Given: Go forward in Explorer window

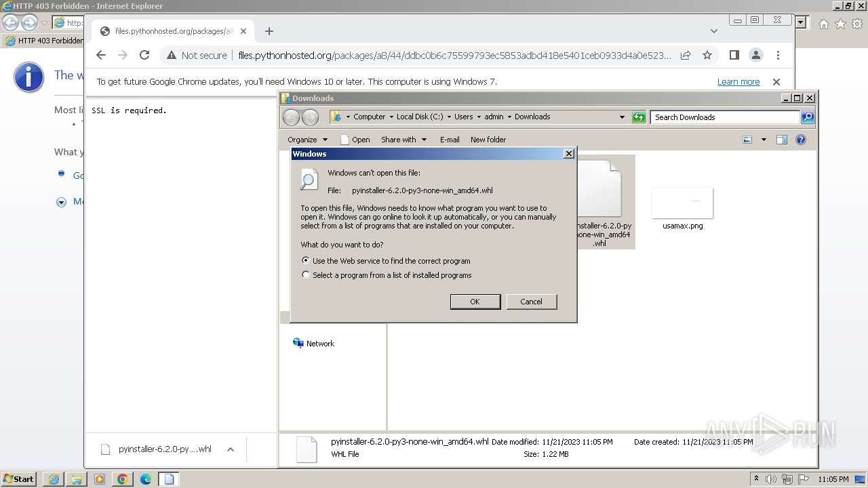Looking at the screenshot, I should point(310,117).
